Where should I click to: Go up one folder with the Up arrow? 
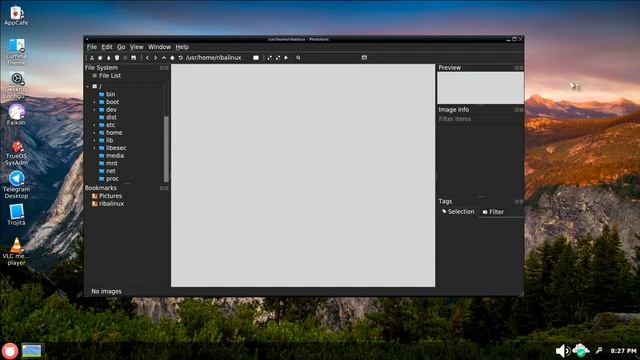point(164,58)
